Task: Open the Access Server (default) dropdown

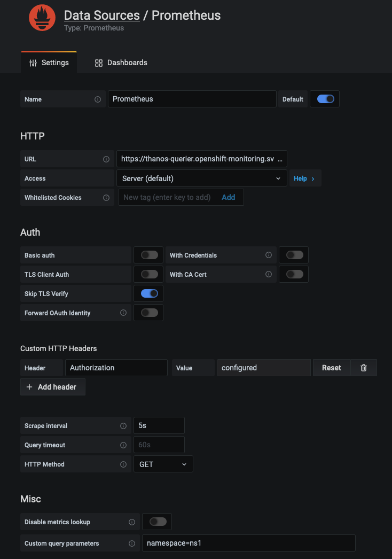Action: coord(201,178)
